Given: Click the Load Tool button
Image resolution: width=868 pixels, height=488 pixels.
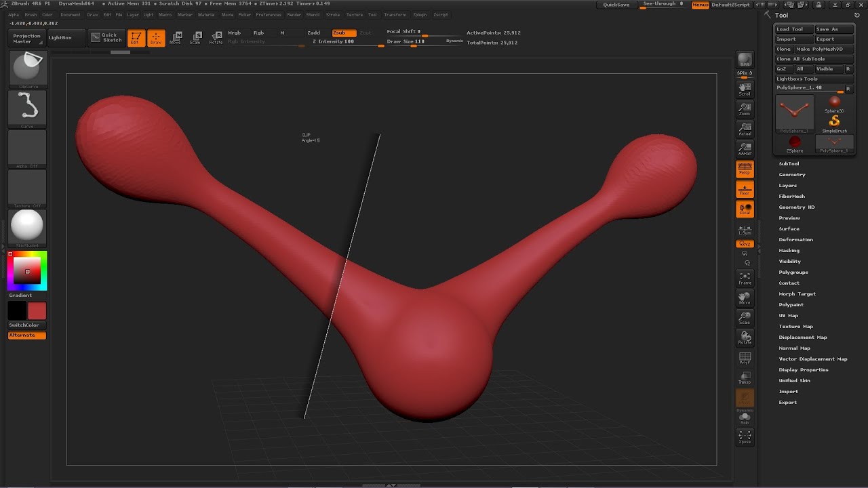Looking at the screenshot, I should point(794,29).
